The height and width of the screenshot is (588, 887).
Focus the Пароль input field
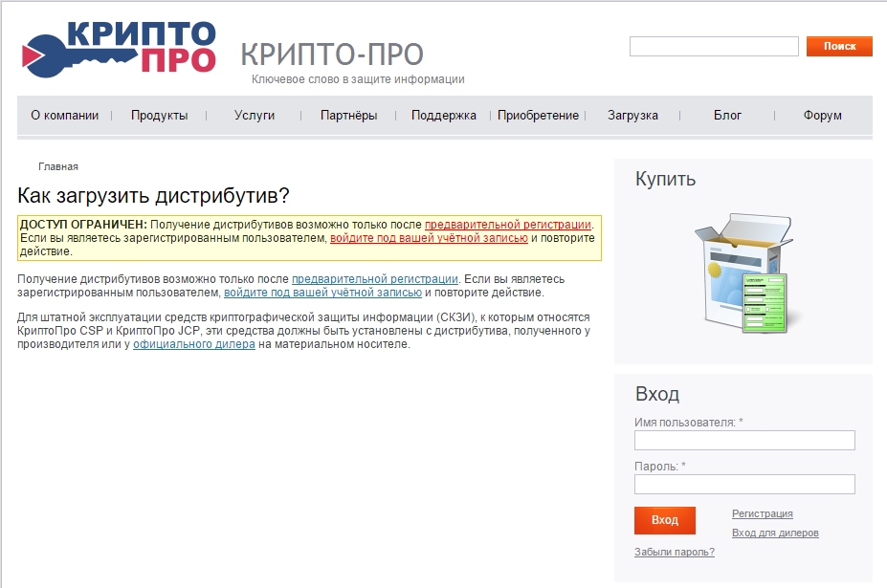point(744,485)
